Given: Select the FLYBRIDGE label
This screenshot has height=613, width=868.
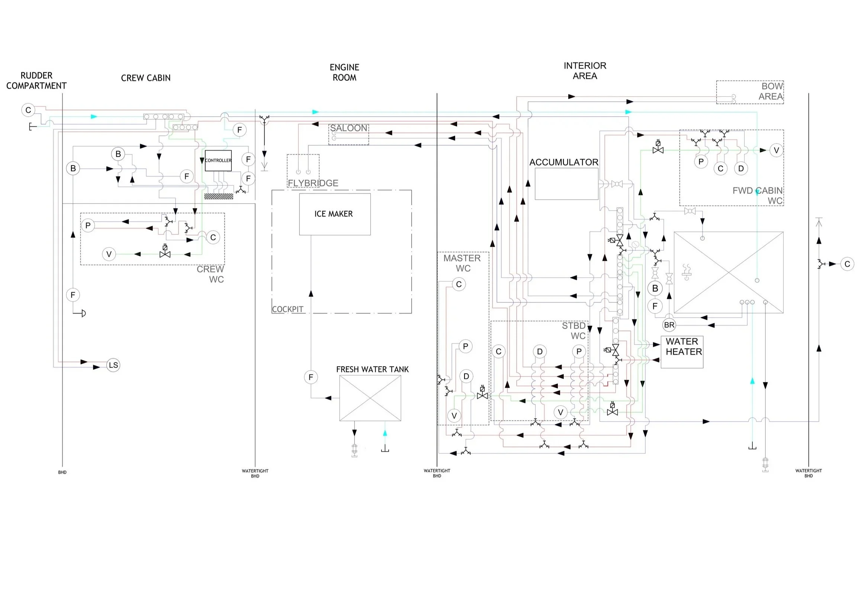Looking at the screenshot, I should click(313, 183).
